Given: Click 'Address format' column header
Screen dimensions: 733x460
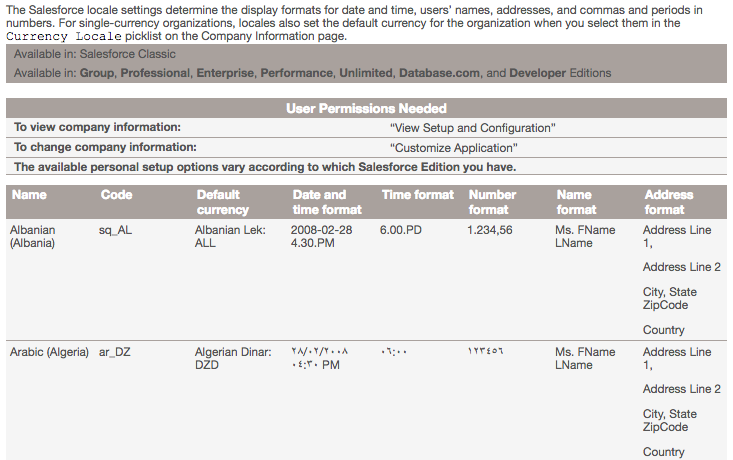Looking at the screenshot, I should tap(669, 202).
